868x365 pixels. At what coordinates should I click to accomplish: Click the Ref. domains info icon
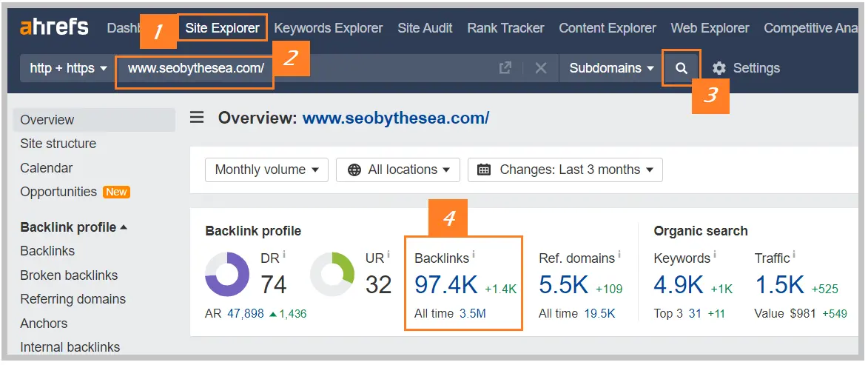pyautogui.click(x=619, y=254)
